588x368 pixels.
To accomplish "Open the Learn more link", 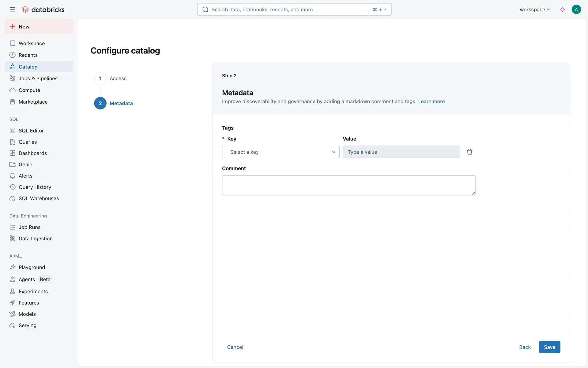I will tap(431, 102).
